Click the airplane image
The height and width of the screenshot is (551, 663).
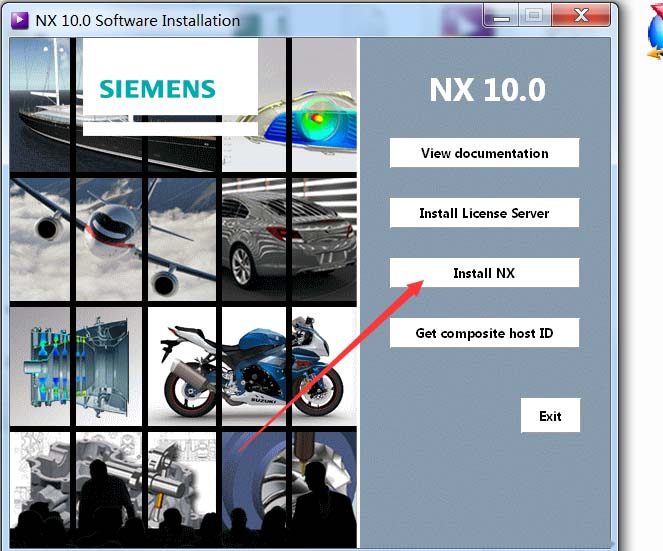click(112, 239)
